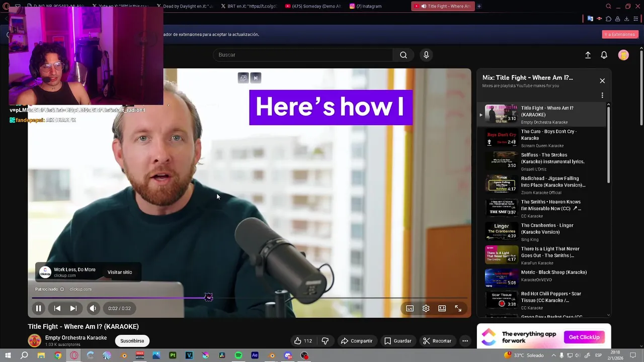Switch to BRT en X tab
The width and height of the screenshot is (644, 362).
point(248,6)
